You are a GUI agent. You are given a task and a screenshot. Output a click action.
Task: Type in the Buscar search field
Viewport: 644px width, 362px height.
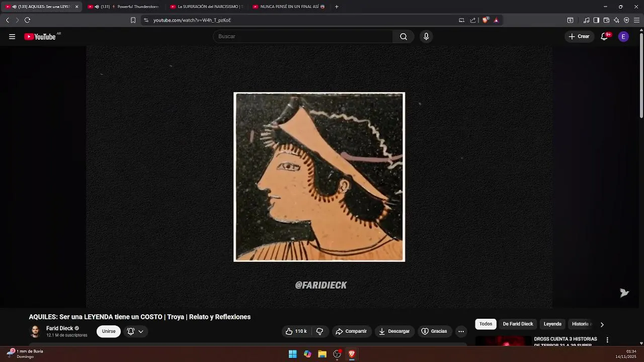(303, 36)
